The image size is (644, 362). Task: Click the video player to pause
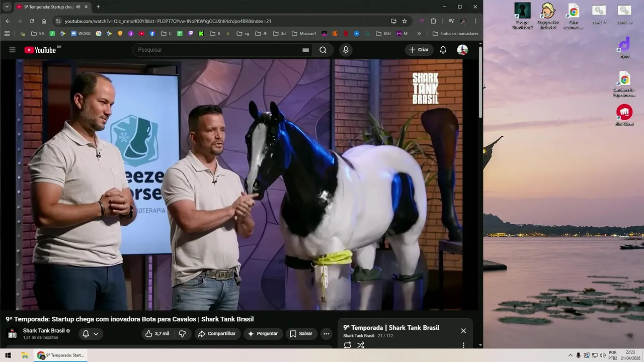point(239,185)
